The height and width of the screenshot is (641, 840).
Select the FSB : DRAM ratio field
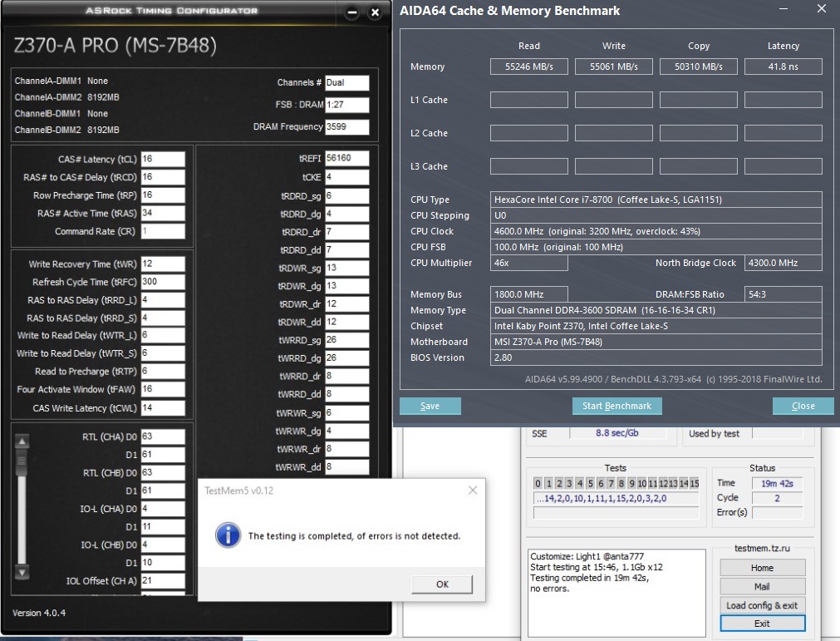pos(347,105)
